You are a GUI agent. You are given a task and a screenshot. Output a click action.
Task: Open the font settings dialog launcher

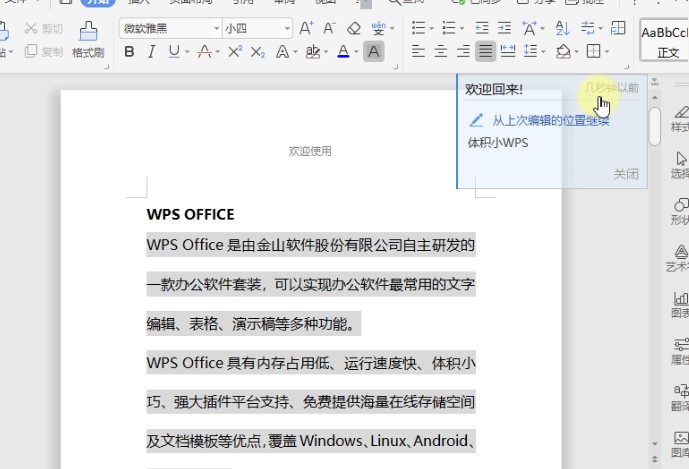(x=395, y=67)
